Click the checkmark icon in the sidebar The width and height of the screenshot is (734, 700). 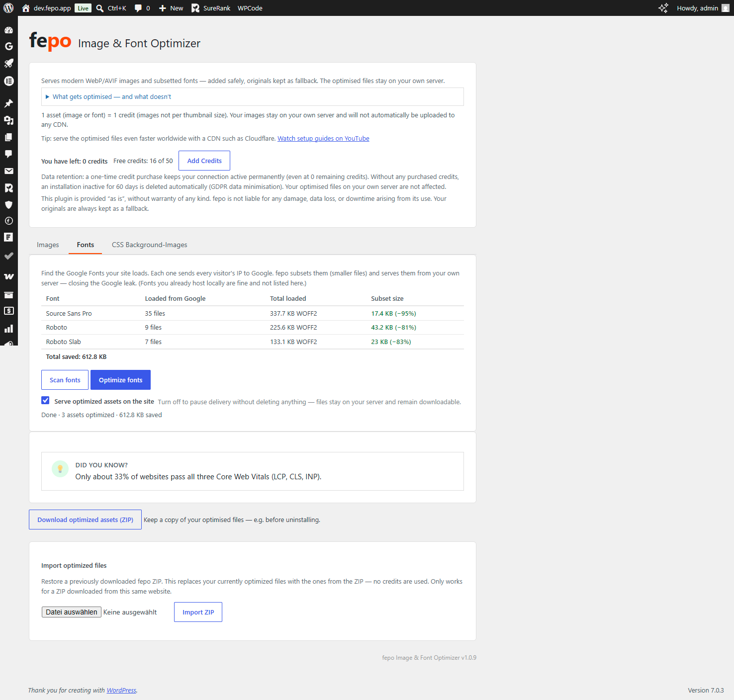point(8,256)
